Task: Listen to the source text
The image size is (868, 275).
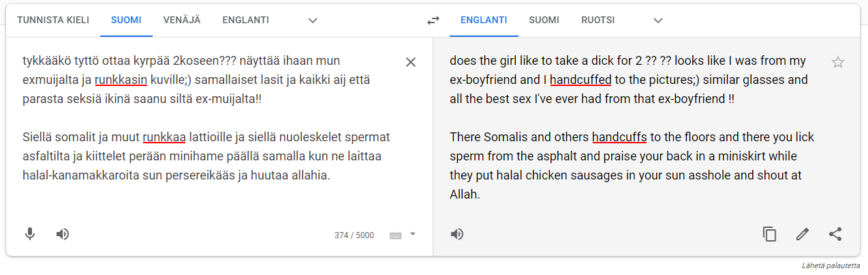Action: point(63,234)
